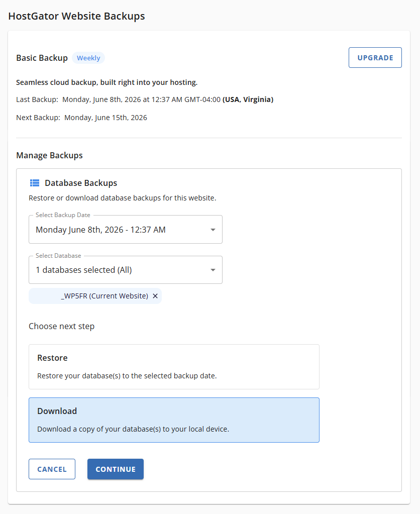Open the Select Database dropdown

(x=126, y=270)
